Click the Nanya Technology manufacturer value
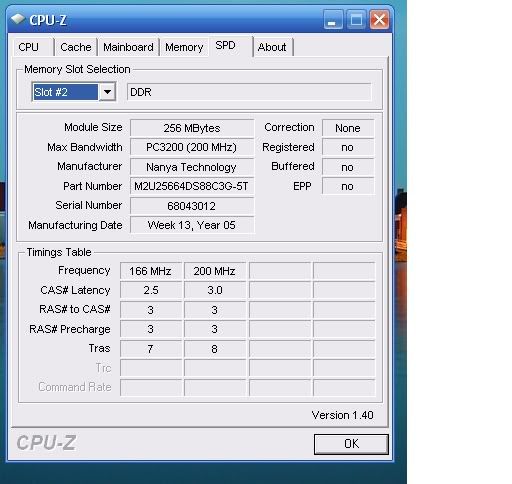This screenshot has height=484, width=512. click(x=192, y=167)
